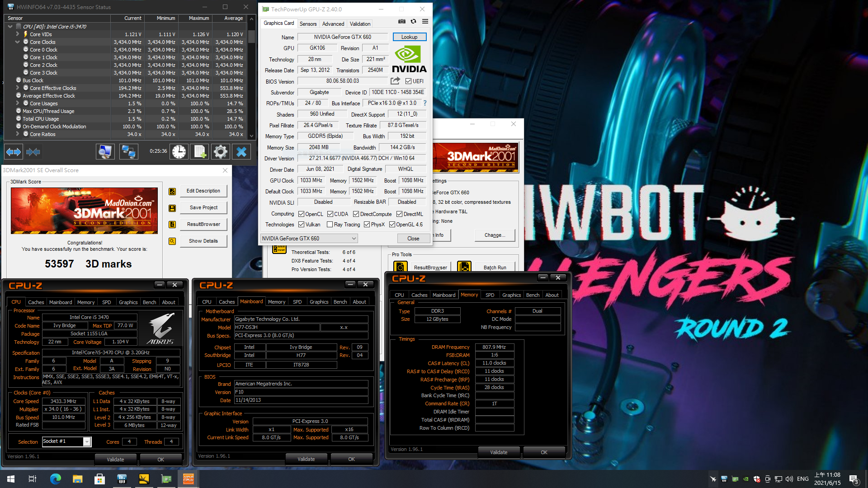Click floppy icon beside Save Project
Screen dimensions: 868x488
(172, 208)
